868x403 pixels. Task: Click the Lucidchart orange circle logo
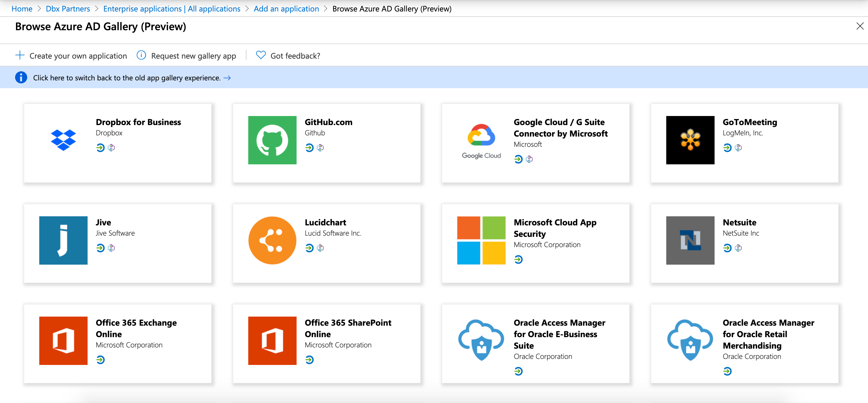[x=272, y=240]
